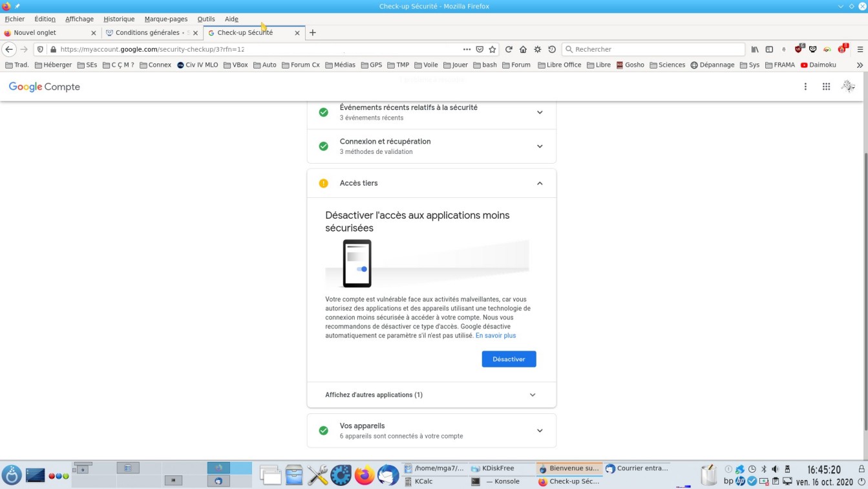Open the volume speaker tray icon
This screenshot has width=868, height=489.
click(775, 469)
